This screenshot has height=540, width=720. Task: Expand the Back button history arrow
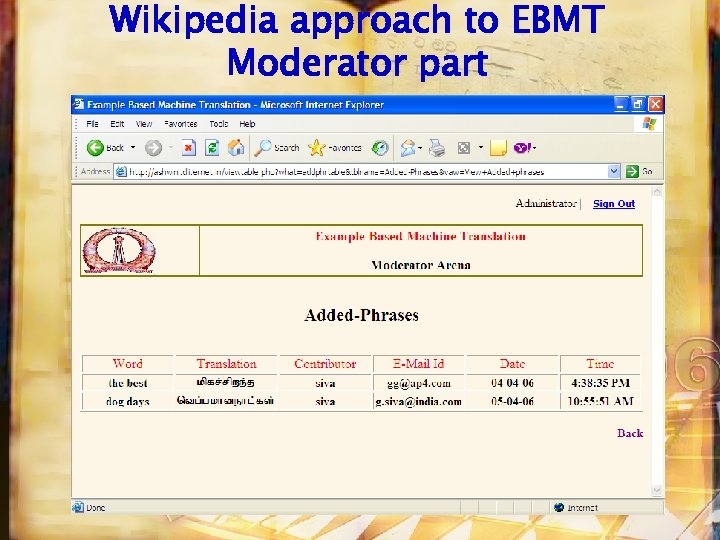click(x=133, y=147)
